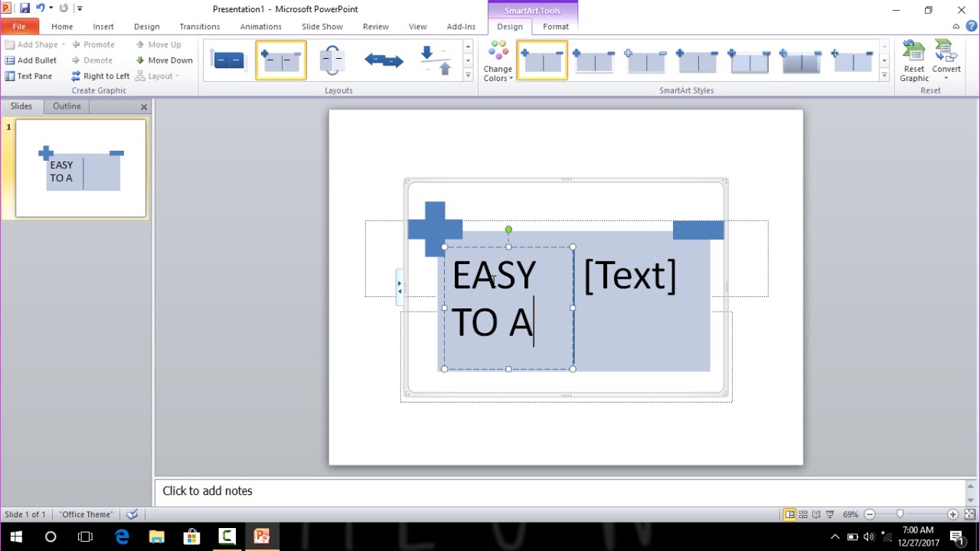Click the spell check status icon
The width and height of the screenshot is (980, 551).
(x=132, y=514)
